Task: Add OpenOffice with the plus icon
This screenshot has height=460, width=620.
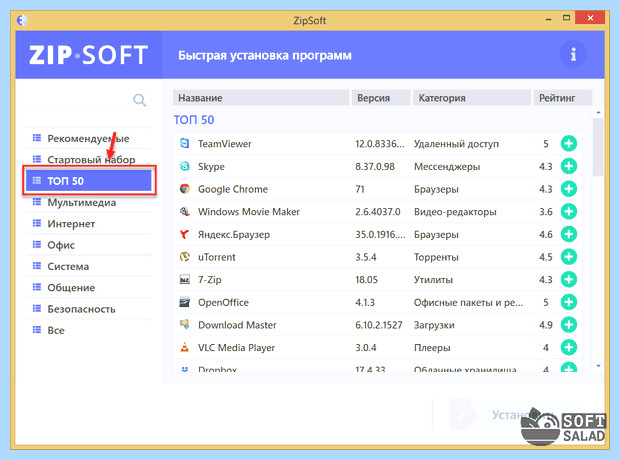Action: click(x=569, y=302)
